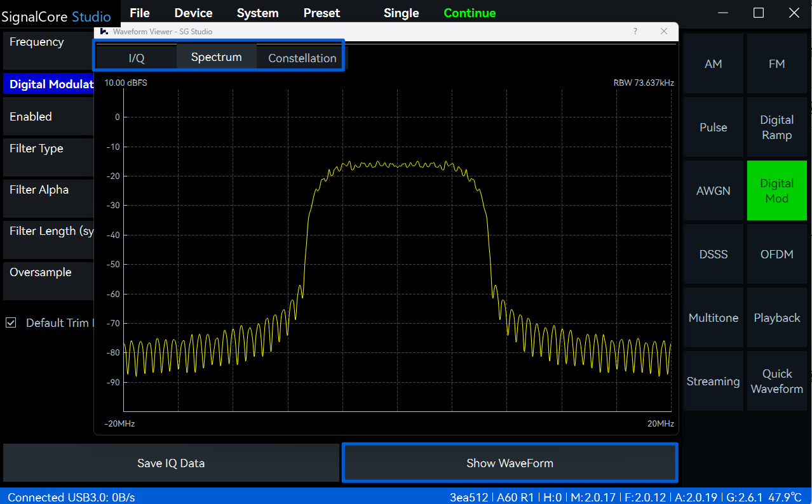Switch to the Constellation tab
This screenshot has height=504, width=812.
pyautogui.click(x=302, y=58)
